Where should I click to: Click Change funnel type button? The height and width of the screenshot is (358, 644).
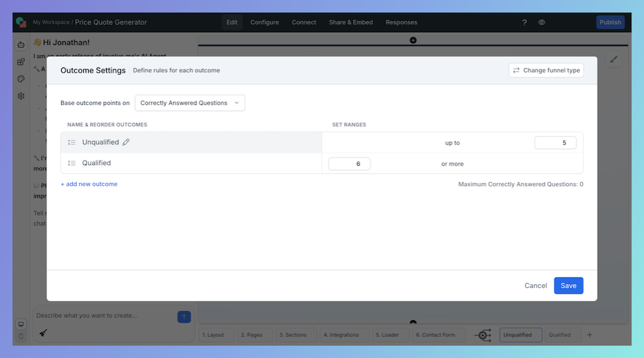[546, 71]
